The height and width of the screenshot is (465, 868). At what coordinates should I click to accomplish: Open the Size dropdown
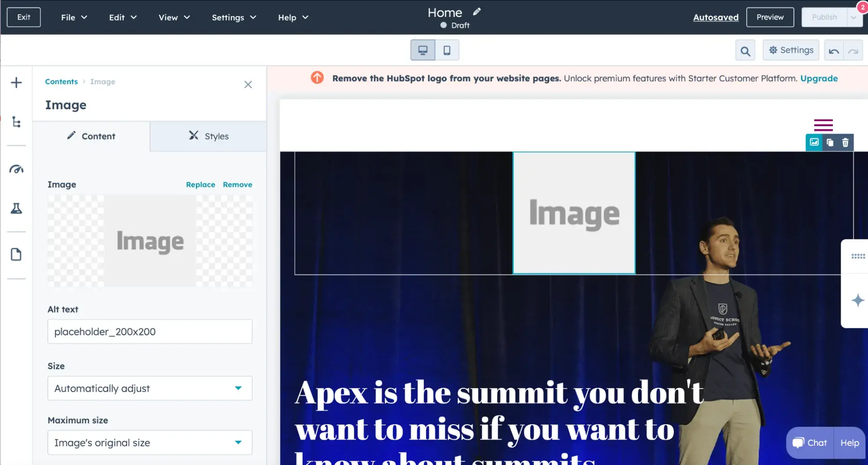pos(150,388)
